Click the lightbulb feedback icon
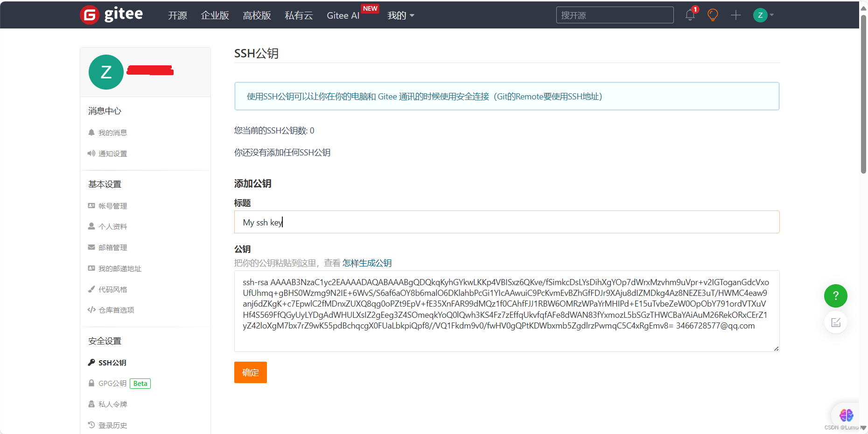868x434 pixels. point(712,14)
